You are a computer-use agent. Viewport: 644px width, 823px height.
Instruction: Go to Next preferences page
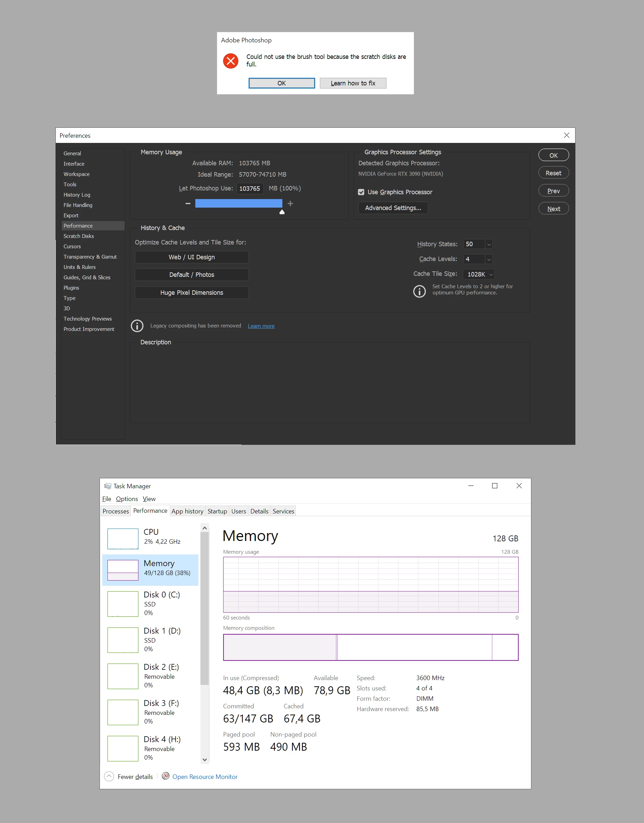pyautogui.click(x=553, y=208)
